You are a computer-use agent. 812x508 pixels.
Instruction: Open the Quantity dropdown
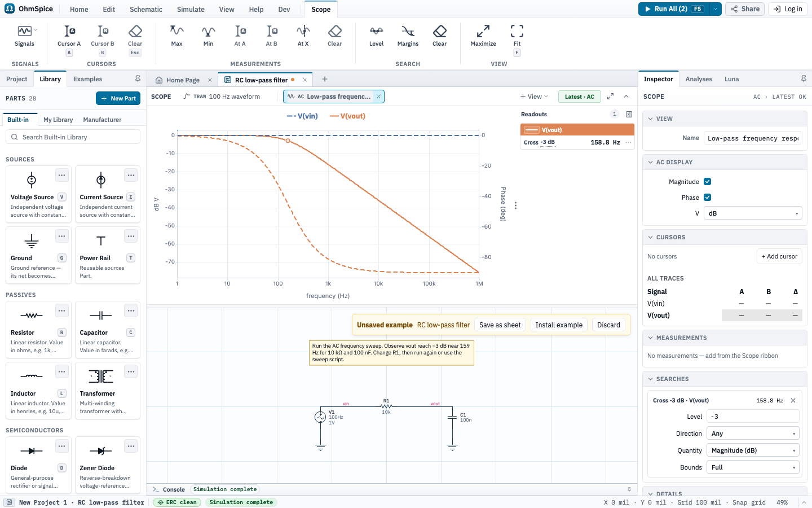753,450
